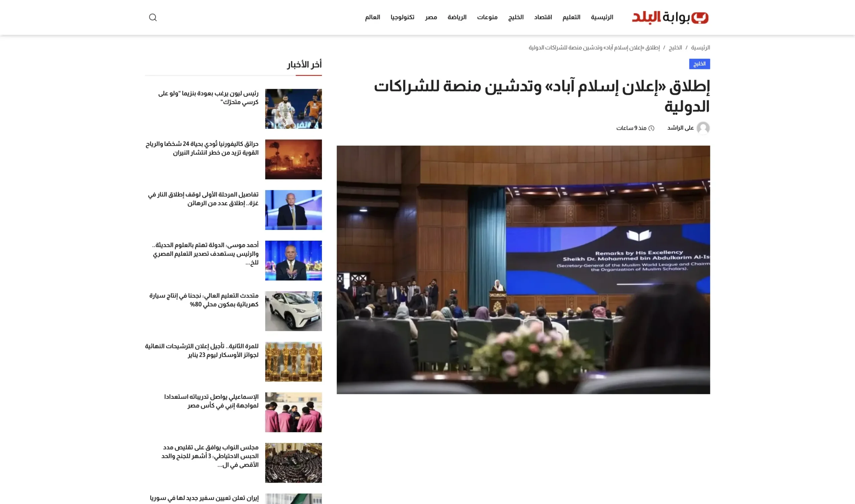
Task: Open the منوعات menu item
Action: pyautogui.click(x=487, y=17)
